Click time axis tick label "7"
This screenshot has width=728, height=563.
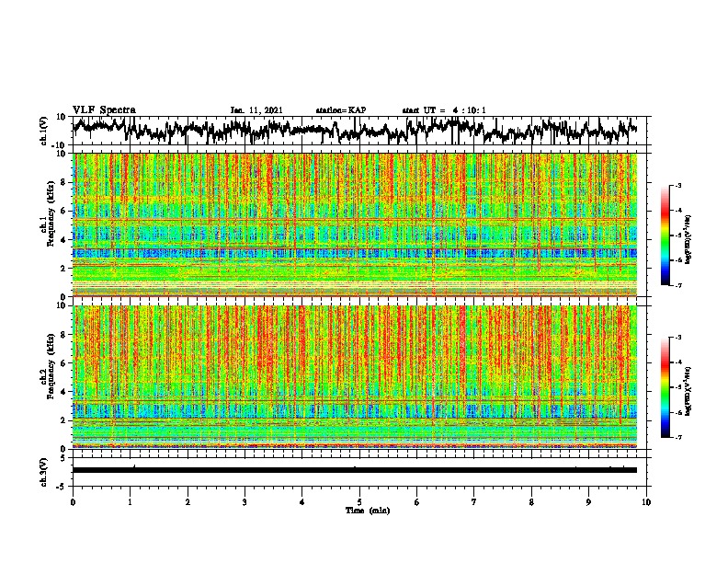point(474,502)
